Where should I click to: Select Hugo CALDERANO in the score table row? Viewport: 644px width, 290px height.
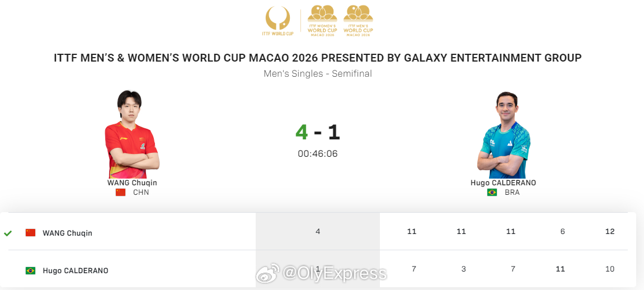click(76, 271)
